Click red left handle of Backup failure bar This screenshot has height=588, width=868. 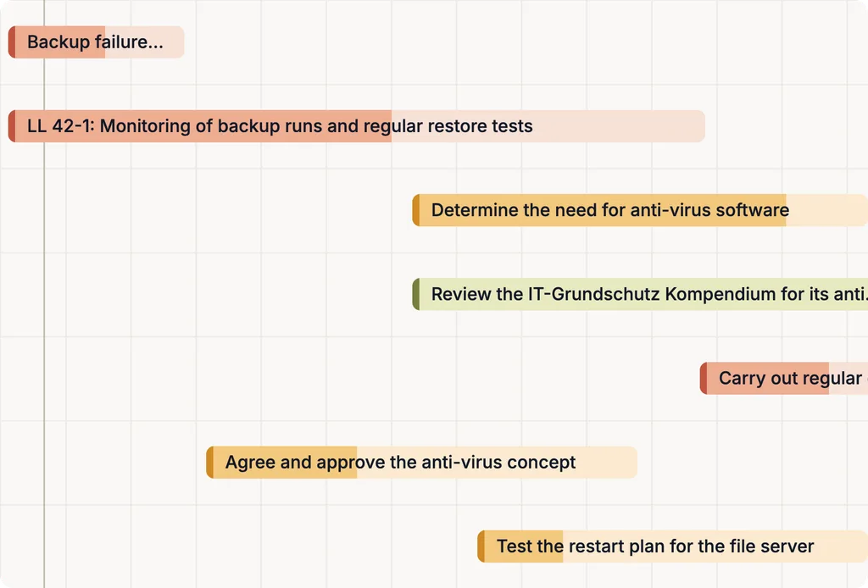click(12, 42)
